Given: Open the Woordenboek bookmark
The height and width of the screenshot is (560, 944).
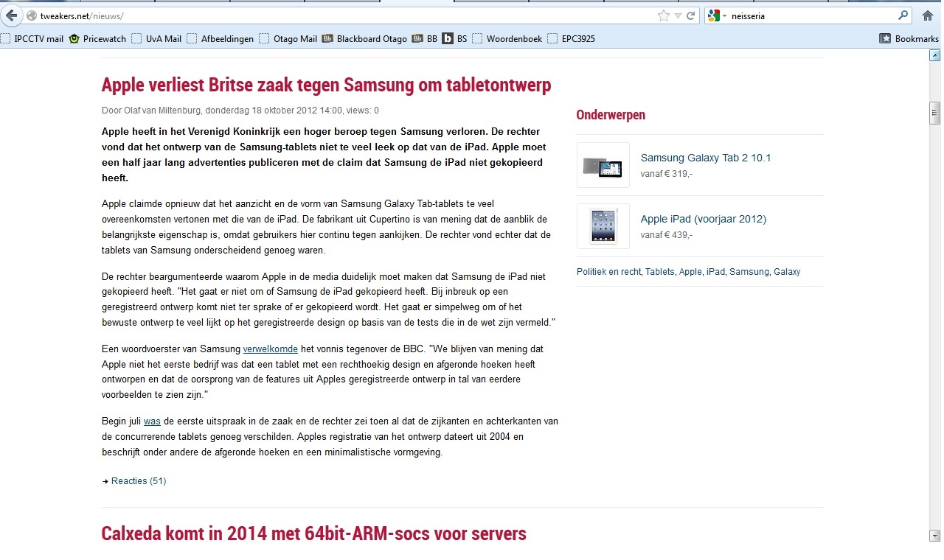Looking at the screenshot, I should (x=507, y=39).
